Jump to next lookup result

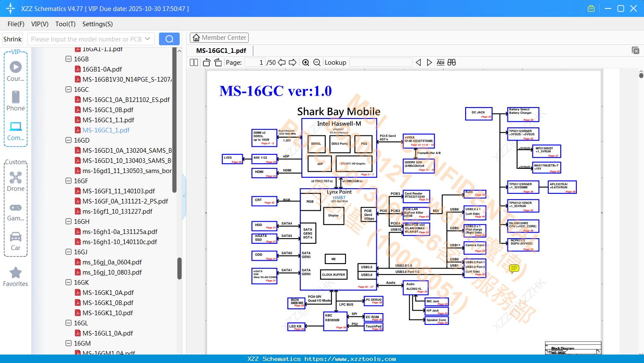click(429, 63)
